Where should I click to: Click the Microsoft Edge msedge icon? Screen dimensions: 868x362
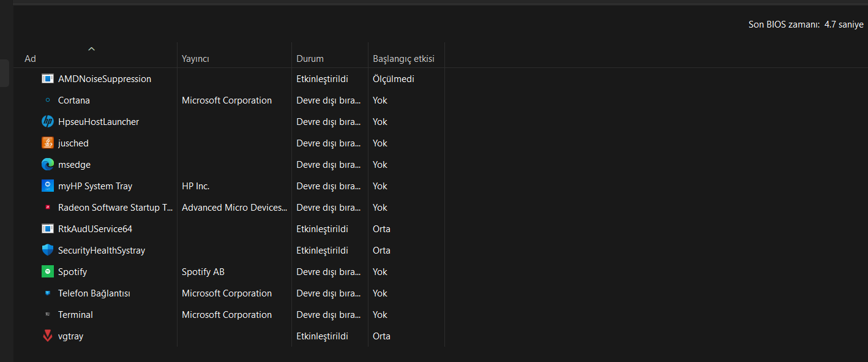48,165
